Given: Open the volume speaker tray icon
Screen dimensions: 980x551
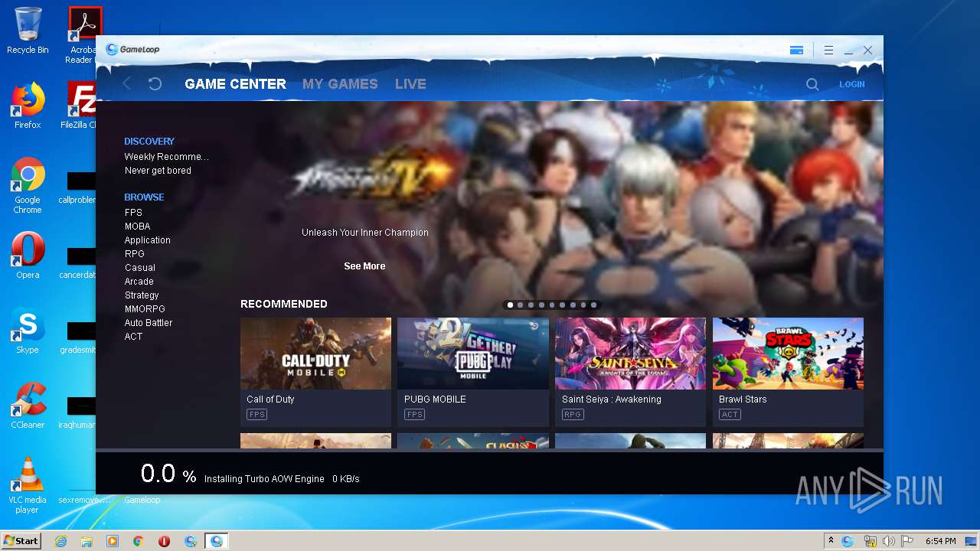Looking at the screenshot, I should (x=888, y=541).
